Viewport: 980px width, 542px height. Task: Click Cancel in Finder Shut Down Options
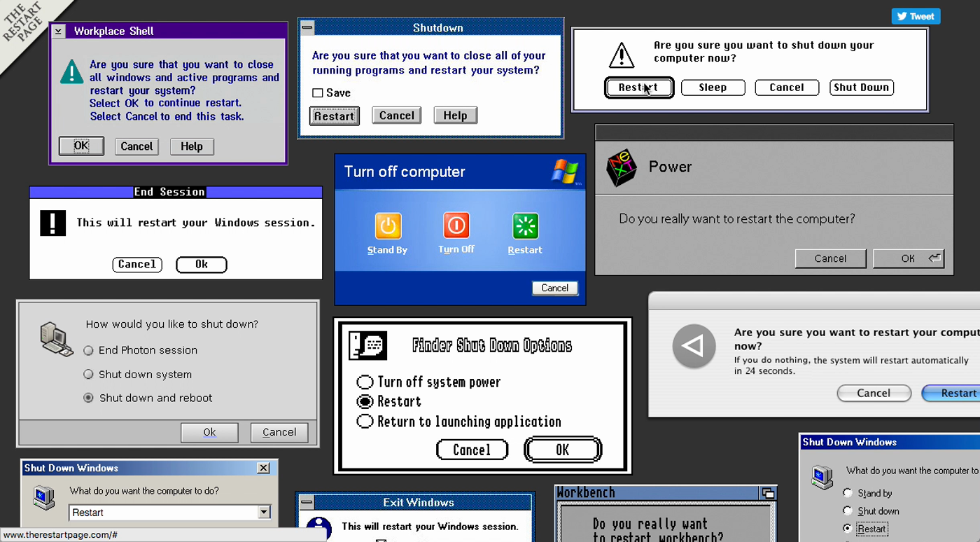point(472,450)
